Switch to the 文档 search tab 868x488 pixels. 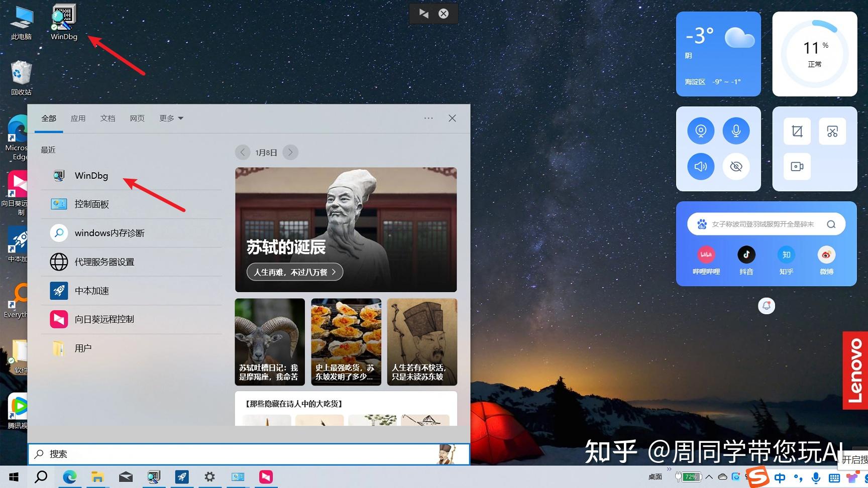(107, 118)
